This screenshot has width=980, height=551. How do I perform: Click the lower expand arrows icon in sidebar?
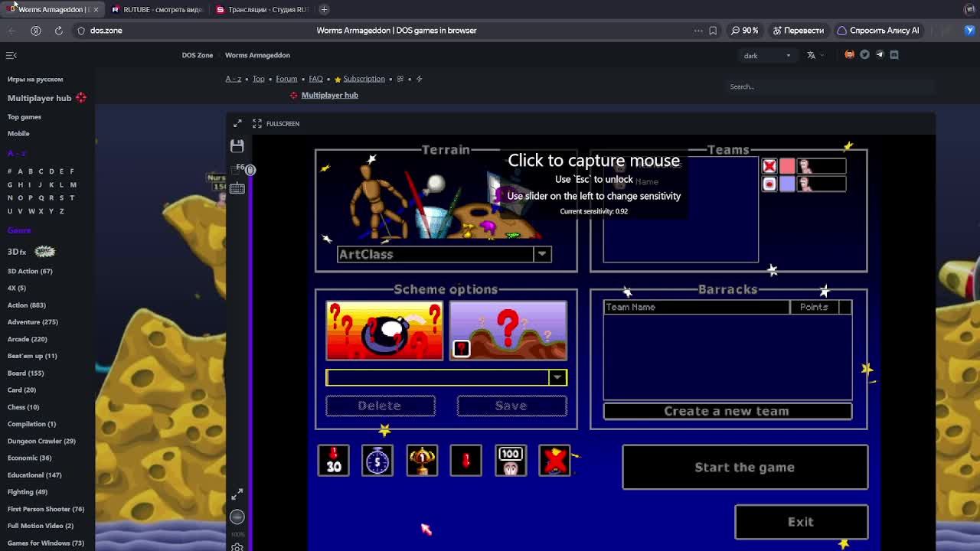coord(237,494)
